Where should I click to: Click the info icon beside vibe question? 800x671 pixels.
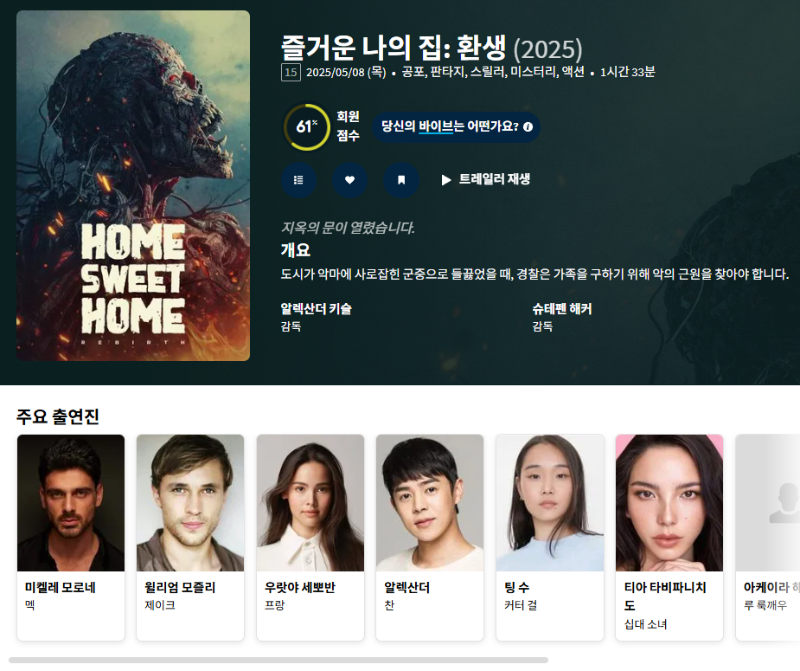pyautogui.click(x=528, y=127)
